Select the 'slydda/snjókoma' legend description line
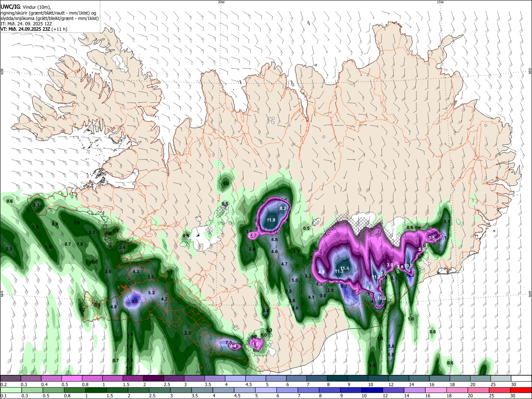This screenshot has height=399, width=532. [49, 18]
